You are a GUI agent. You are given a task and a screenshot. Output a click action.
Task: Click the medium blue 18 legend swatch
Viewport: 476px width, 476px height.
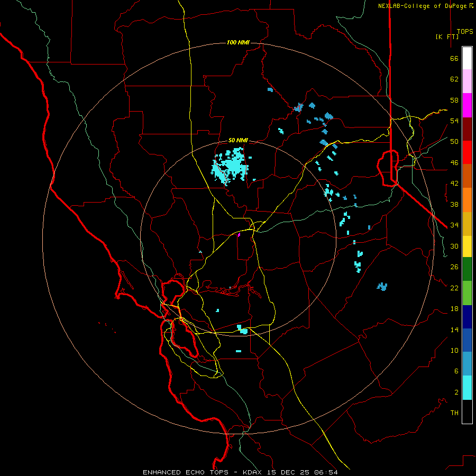click(x=467, y=340)
